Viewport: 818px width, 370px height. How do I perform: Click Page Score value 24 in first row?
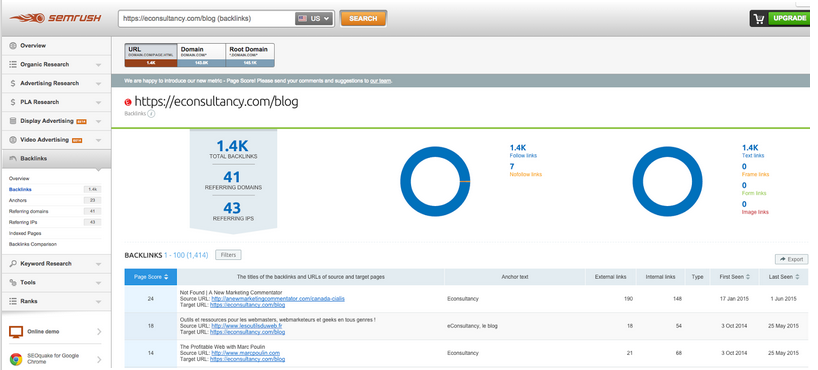tap(151, 299)
